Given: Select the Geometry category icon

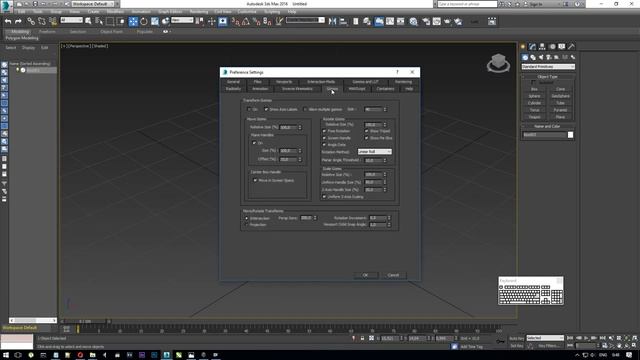Looking at the screenshot, I should click(525, 57).
